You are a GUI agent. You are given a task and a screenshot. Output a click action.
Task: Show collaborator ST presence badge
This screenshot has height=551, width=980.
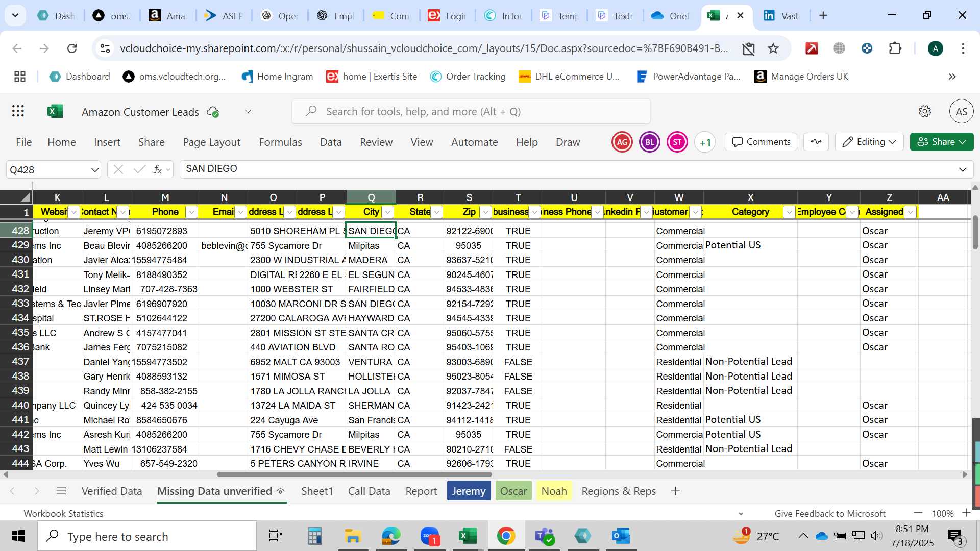(677, 142)
